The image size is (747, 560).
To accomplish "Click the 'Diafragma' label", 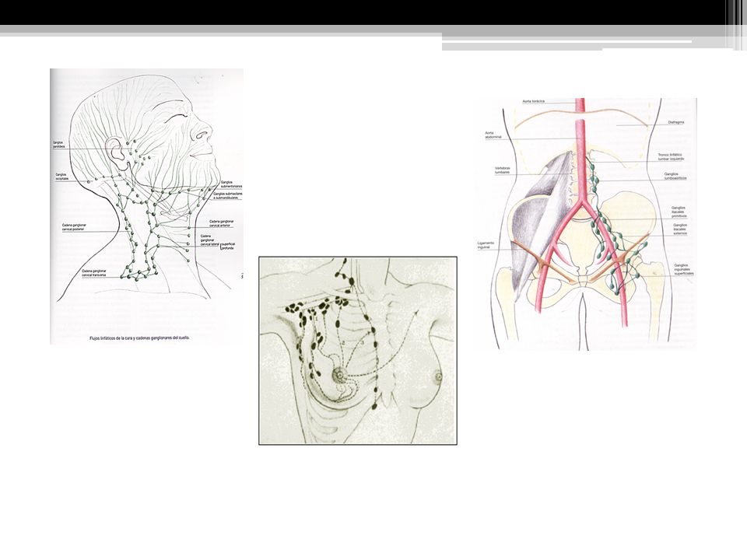I will pyautogui.click(x=675, y=122).
